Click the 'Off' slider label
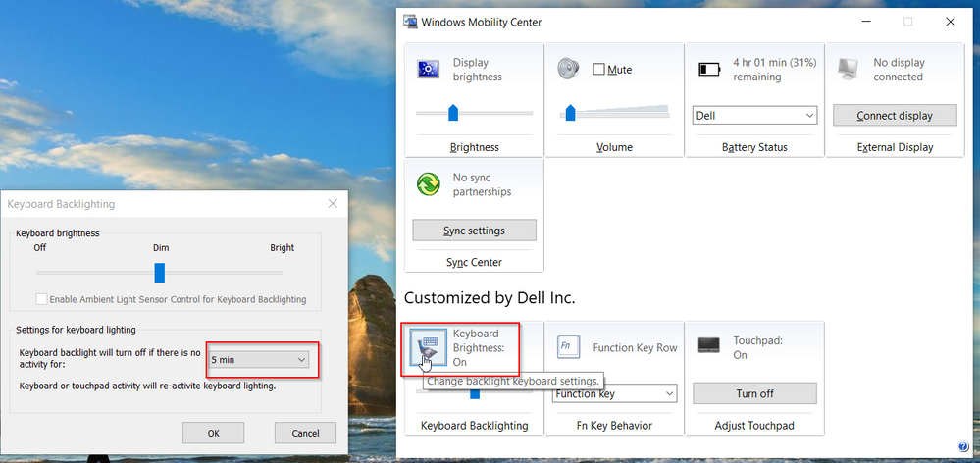 coord(40,247)
